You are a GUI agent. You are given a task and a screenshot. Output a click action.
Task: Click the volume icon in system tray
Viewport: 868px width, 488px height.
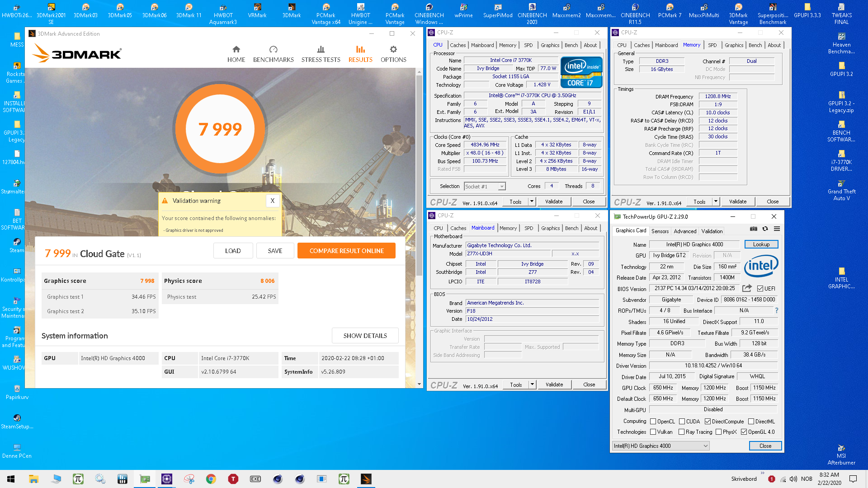pyautogui.click(x=793, y=479)
